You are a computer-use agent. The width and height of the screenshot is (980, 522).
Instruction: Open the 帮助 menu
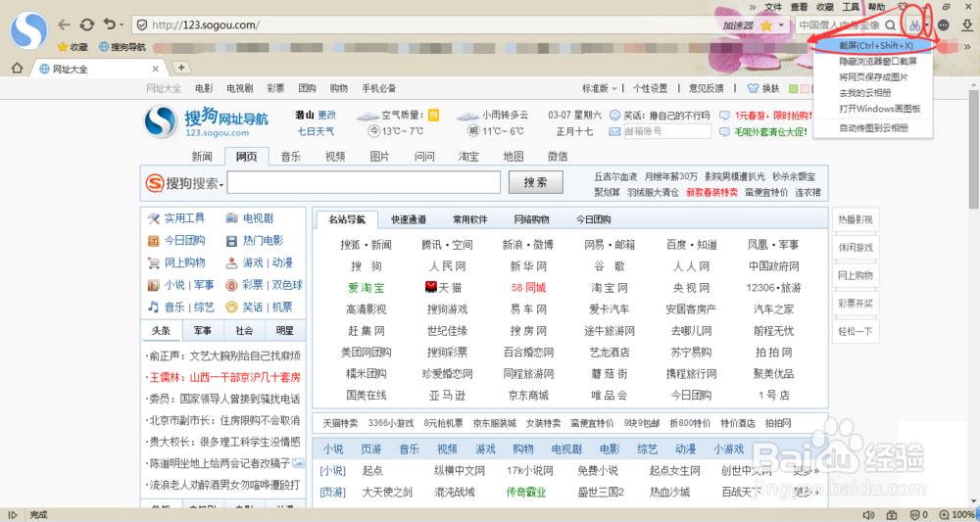876,7
